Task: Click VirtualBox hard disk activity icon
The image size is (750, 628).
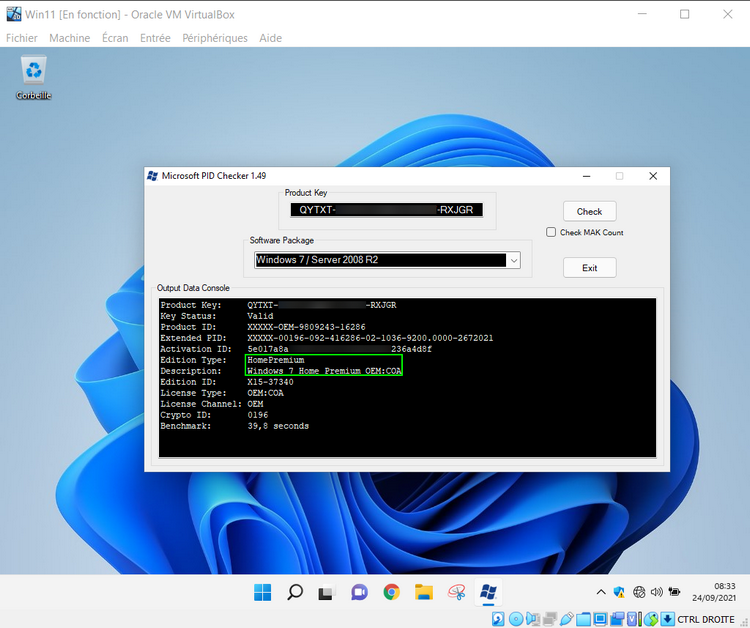Action: click(498, 619)
